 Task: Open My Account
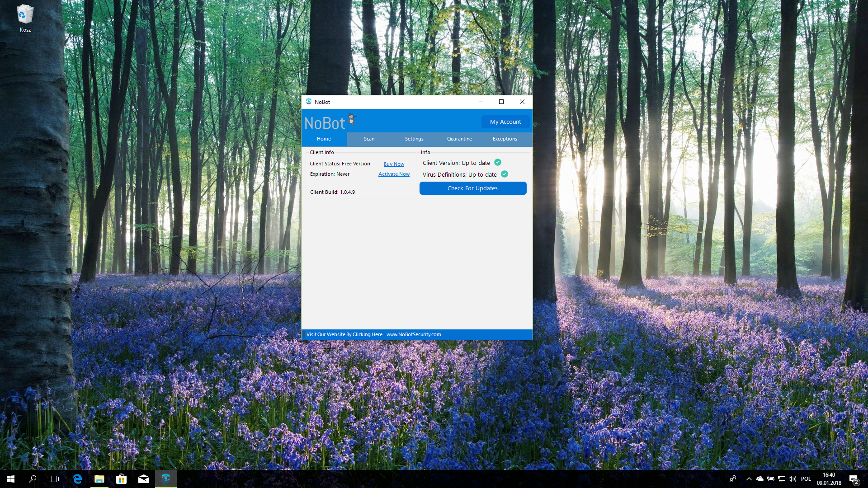505,122
